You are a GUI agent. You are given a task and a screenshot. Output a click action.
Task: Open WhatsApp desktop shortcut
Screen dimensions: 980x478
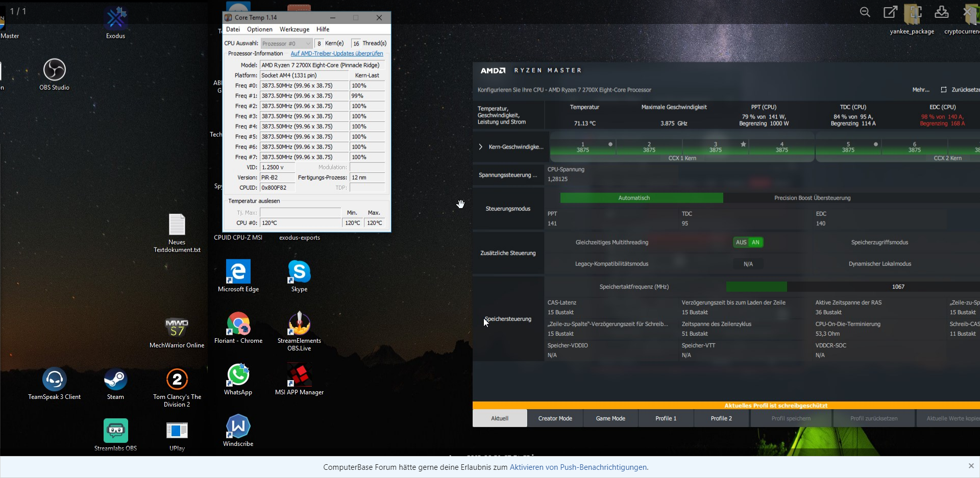pyautogui.click(x=238, y=379)
